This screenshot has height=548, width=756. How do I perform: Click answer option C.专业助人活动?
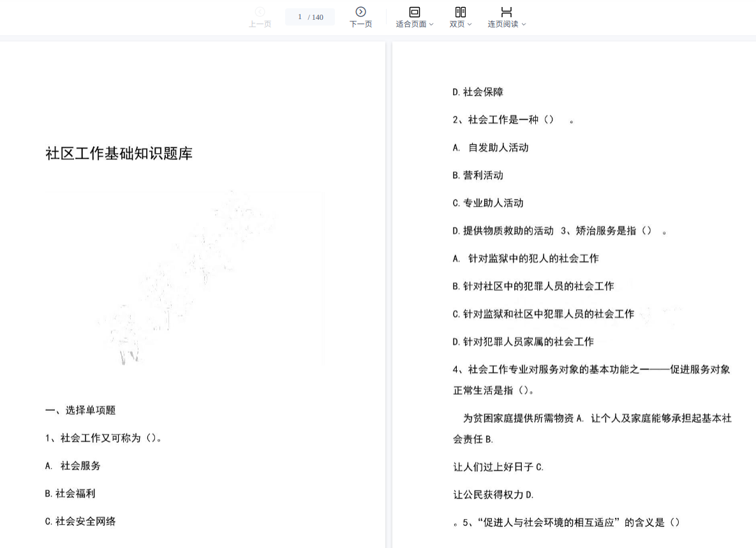click(488, 203)
